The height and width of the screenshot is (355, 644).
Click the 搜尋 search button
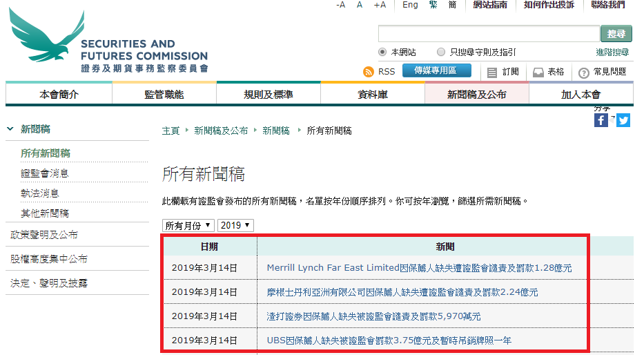pyautogui.click(x=616, y=34)
